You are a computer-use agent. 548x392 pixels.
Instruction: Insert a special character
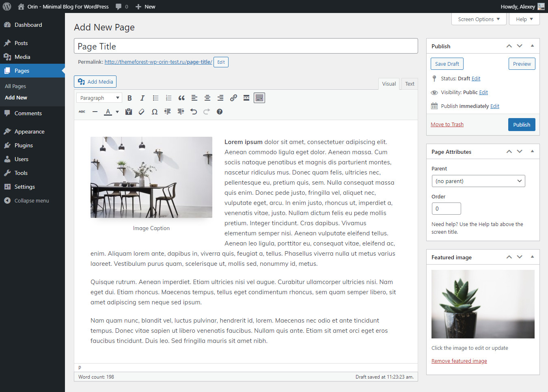[154, 111]
